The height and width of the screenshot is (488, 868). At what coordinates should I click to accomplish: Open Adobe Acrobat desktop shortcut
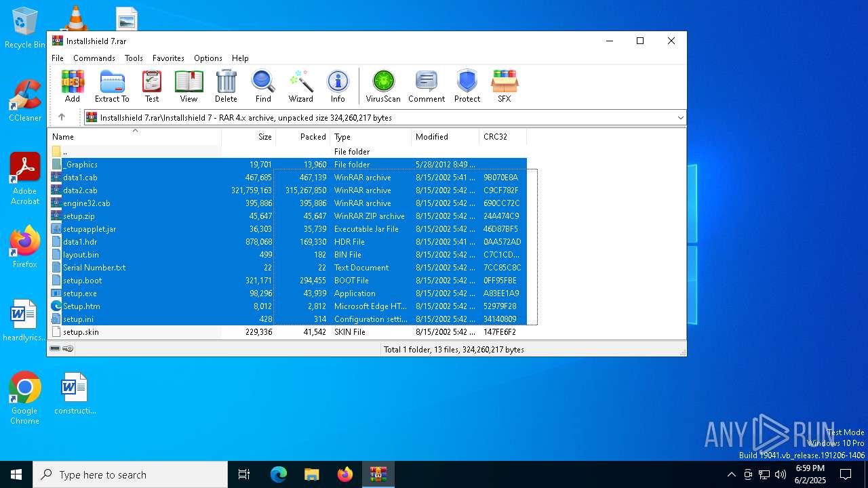(25, 178)
